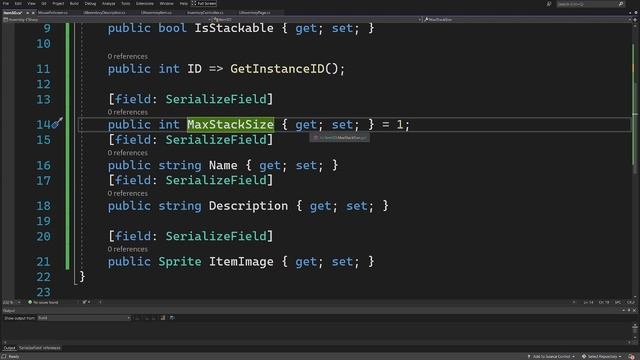The height and width of the screenshot is (360, 640).
Task: Open the Help menu
Action: tap(183, 4)
